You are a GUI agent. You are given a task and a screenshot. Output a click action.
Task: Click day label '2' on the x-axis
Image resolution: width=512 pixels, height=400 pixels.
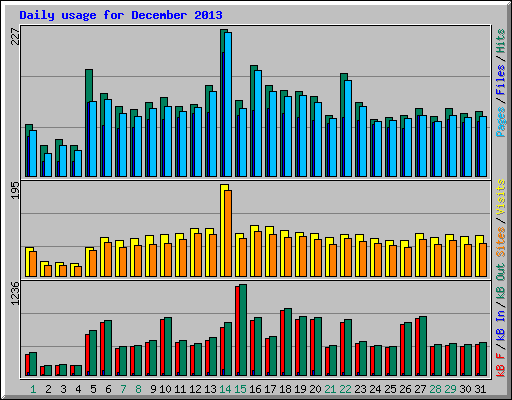[48, 389]
